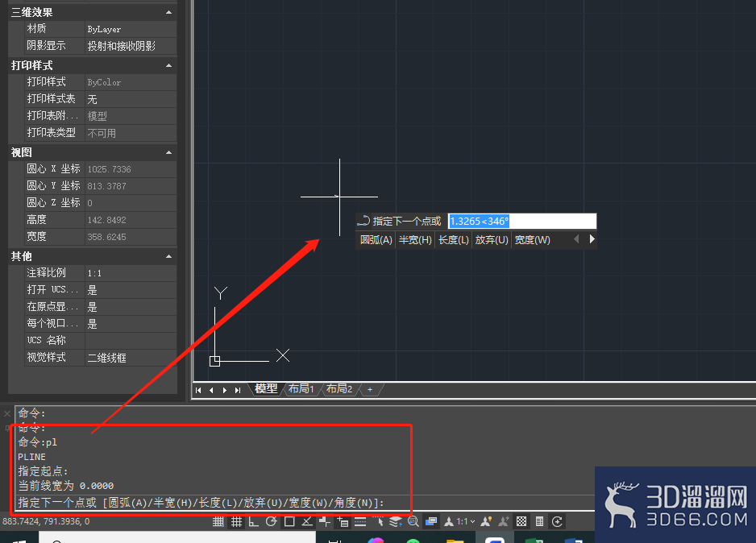Go to previous layout tab arrow
Viewport: 756px width, 543px height.
(211, 390)
